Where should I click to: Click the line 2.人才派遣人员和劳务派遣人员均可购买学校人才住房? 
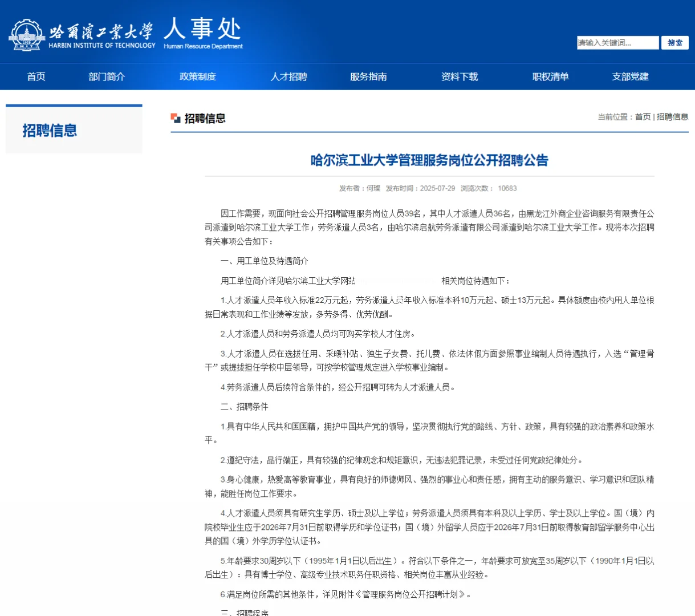[x=318, y=334]
